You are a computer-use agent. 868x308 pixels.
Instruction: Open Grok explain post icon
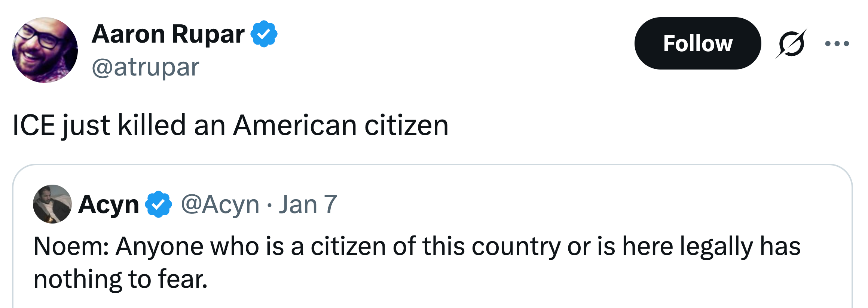pos(791,44)
